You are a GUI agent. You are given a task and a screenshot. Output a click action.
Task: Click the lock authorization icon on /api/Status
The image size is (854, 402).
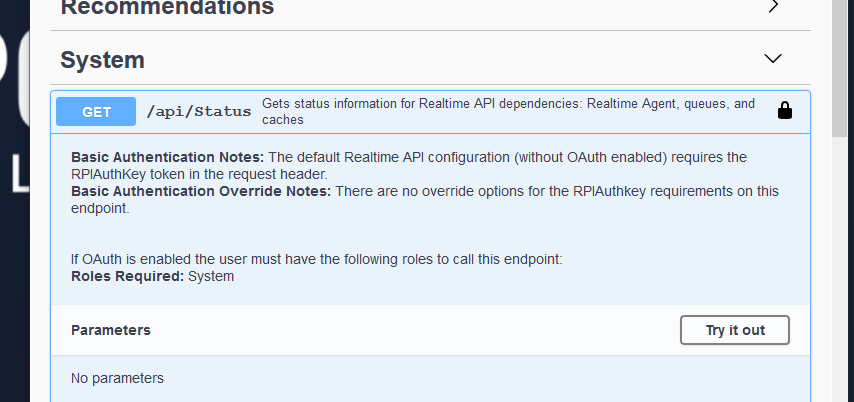[x=785, y=111]
